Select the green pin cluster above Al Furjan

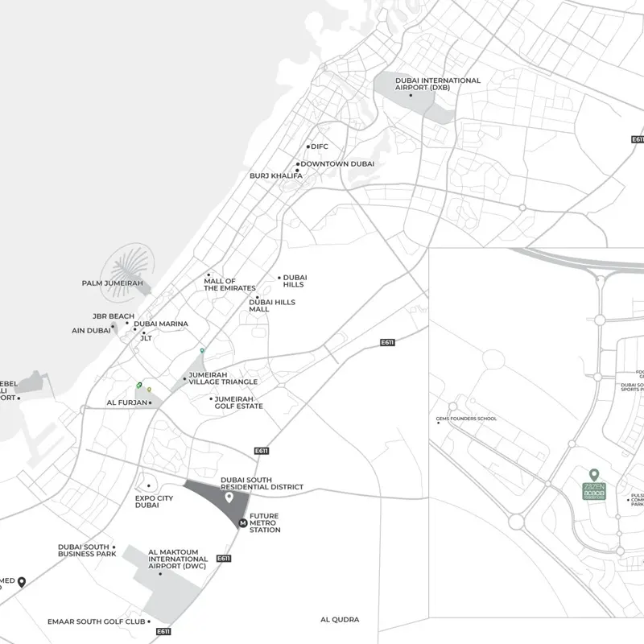tap(139, 386)
